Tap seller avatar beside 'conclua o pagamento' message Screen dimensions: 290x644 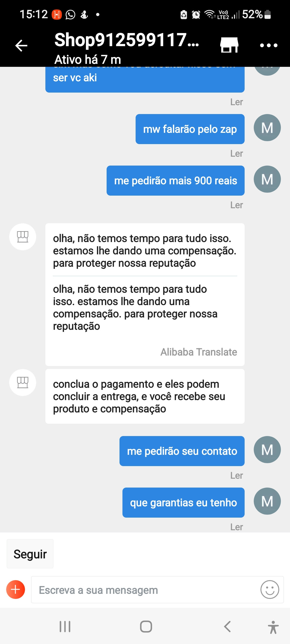tap(23, 382)
